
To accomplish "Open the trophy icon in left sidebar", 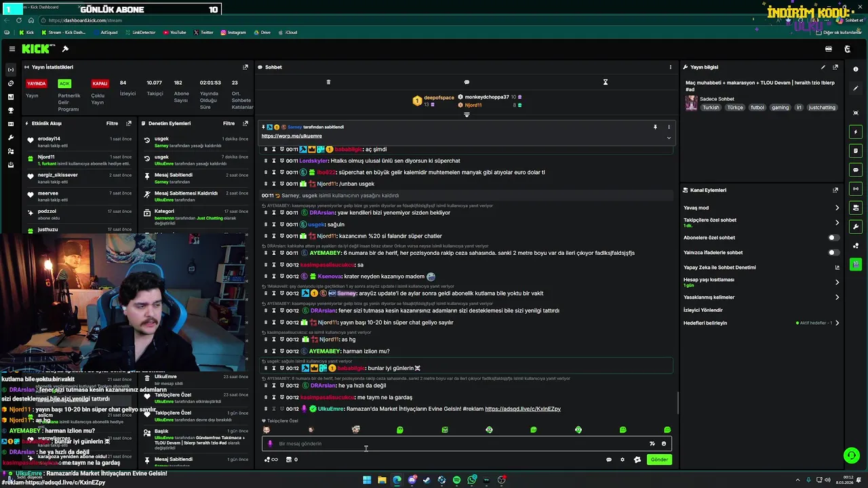I will pos(10,110).
